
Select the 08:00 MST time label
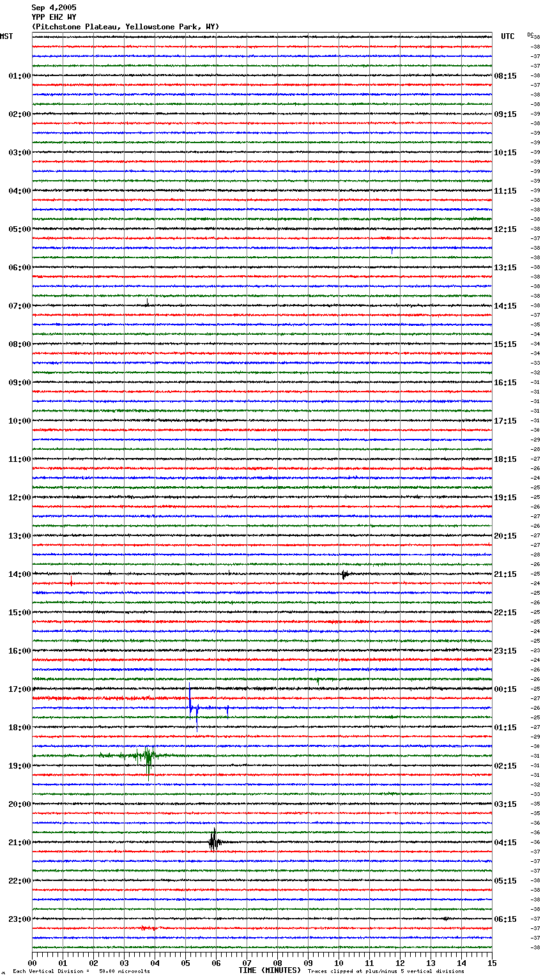click(x=20, y=344)
